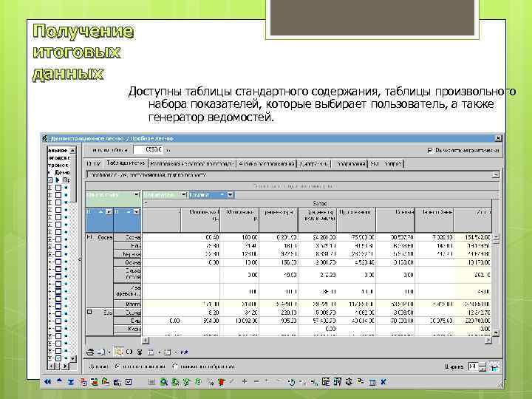The image size is (532, 399).
Task: Click table horizontal scrollbar right arrow
Action: point(488,340)
